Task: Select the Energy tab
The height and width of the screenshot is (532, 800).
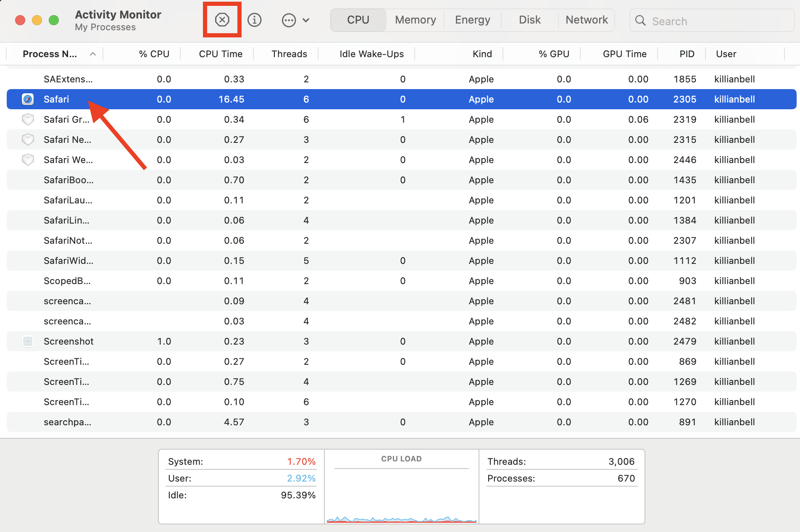Action: click(472, 19)
